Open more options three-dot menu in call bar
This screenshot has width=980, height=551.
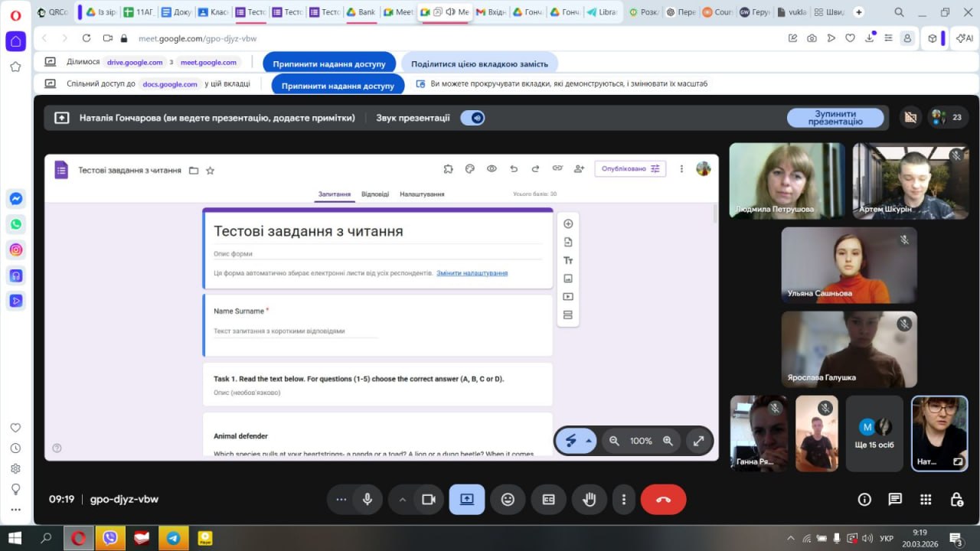click(624, 500)
